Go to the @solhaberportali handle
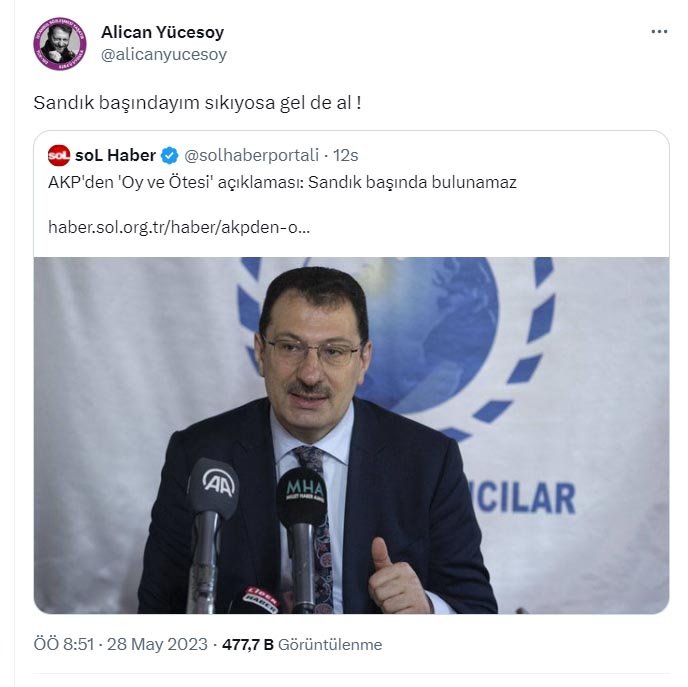Screen dimensions: 688x687 [x=251, y=155]
